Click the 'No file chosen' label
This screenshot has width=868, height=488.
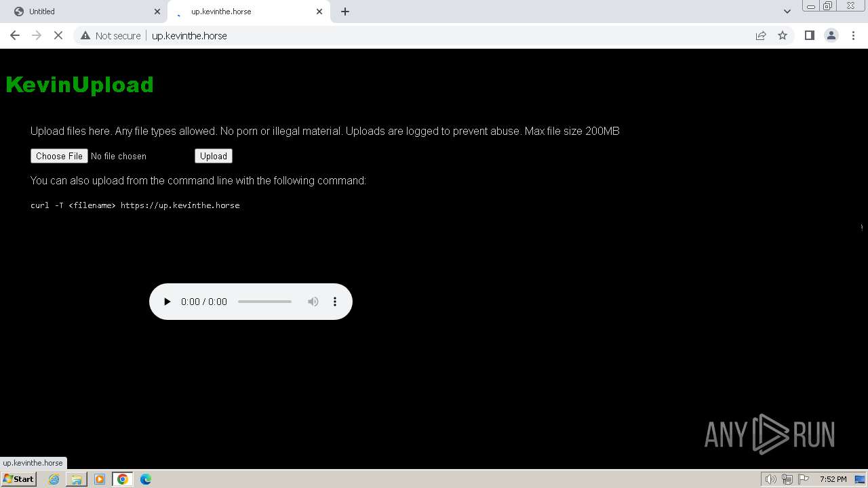(x=119, y=156)
